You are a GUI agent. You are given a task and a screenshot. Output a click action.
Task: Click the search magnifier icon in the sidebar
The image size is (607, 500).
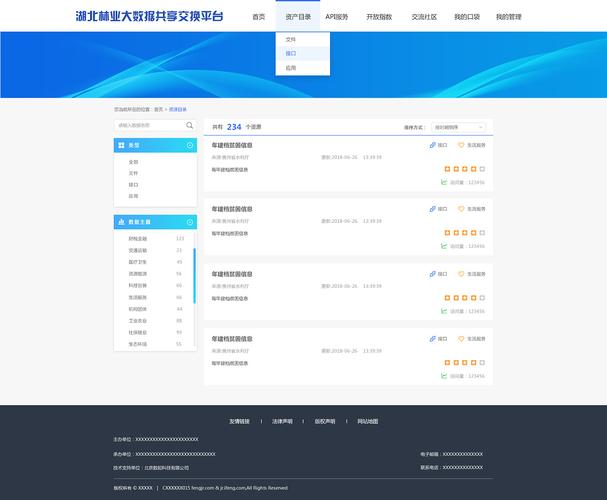click(189, 125)
